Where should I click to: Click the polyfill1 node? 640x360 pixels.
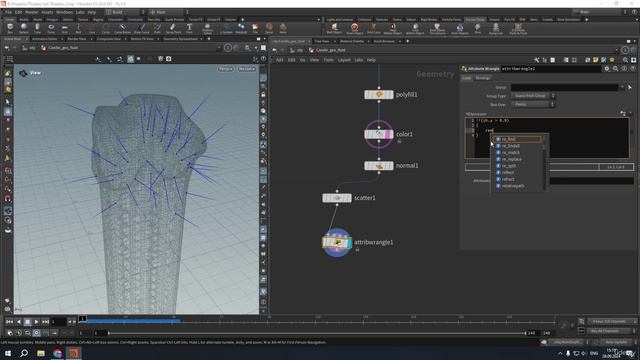pyautogui.click(x=379, y=95)
